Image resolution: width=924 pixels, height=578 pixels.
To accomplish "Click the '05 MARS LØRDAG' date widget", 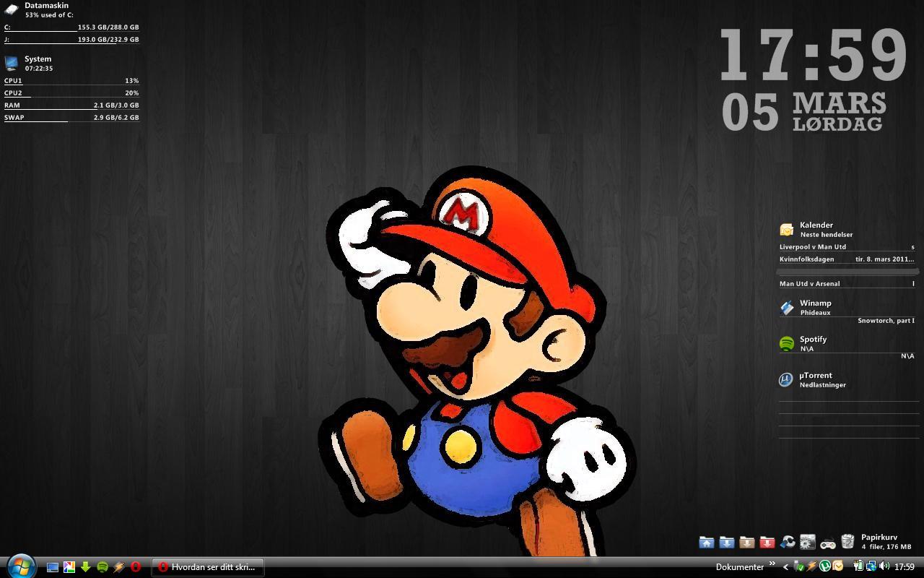I will coord(804,112).
